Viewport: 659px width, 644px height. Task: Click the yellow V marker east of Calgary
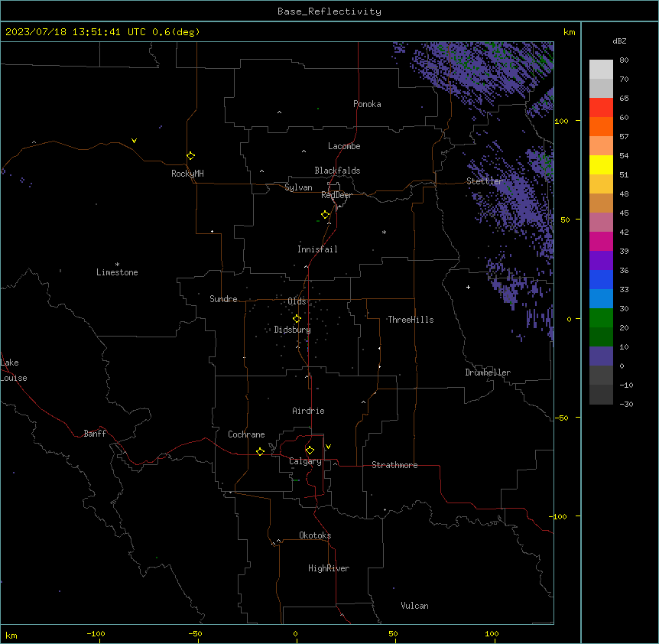[x=328, y=447]
